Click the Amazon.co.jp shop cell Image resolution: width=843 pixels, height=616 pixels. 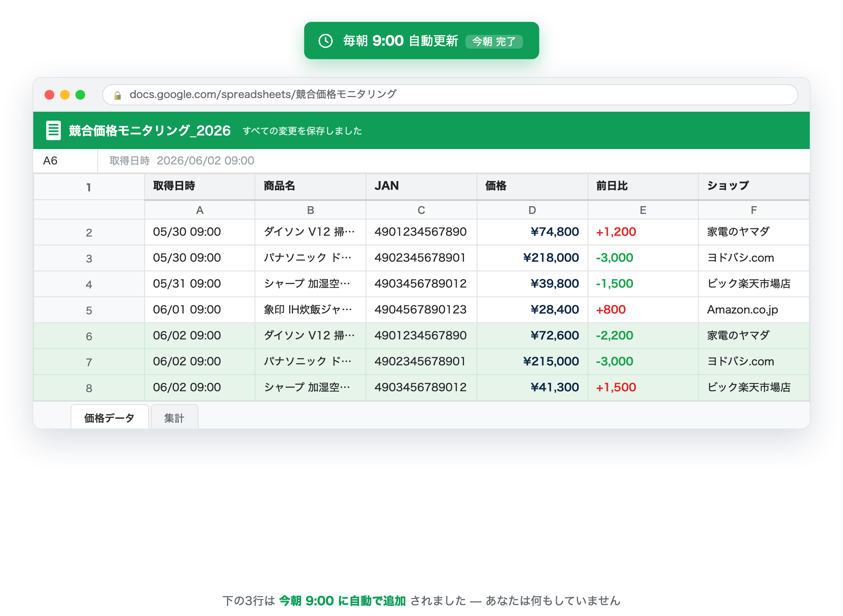(x=754, y=310)
